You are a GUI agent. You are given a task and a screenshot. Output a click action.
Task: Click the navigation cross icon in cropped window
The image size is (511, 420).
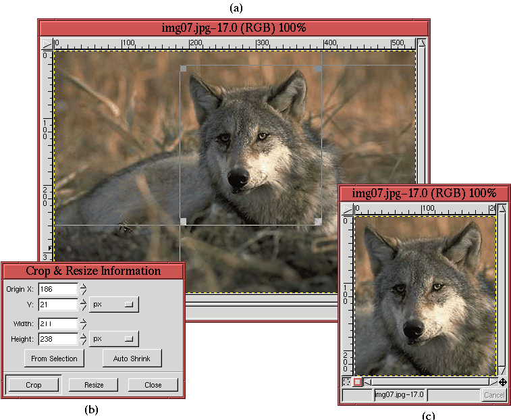tap(503, 382)
